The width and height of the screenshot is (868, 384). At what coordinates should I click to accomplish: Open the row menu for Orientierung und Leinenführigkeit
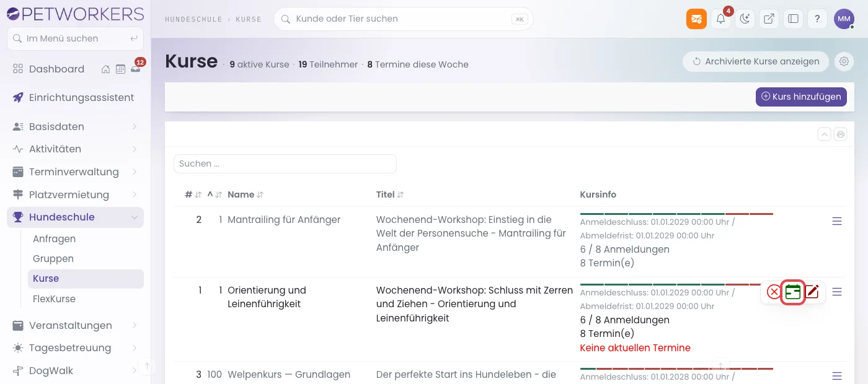coord(837,292)
